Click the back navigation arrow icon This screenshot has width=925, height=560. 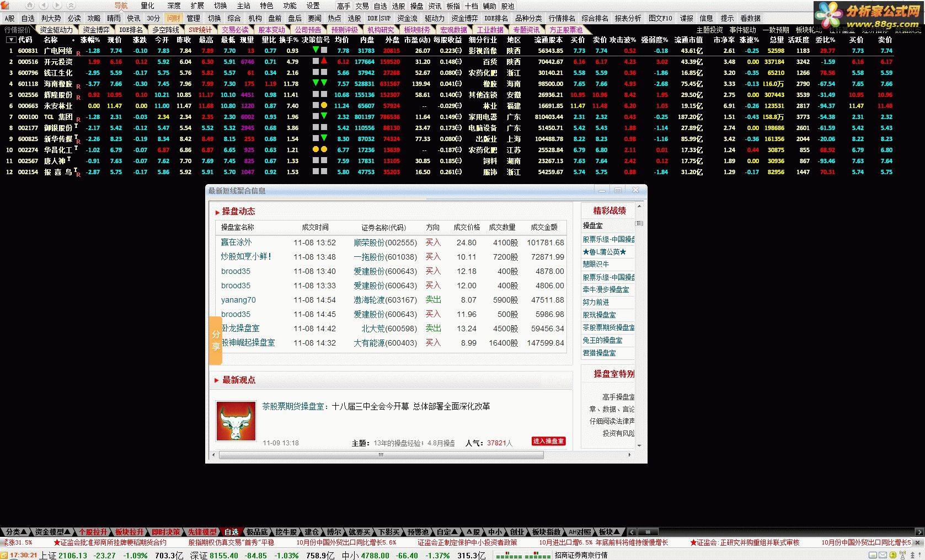pyautogui.click(x=44, y=6)
